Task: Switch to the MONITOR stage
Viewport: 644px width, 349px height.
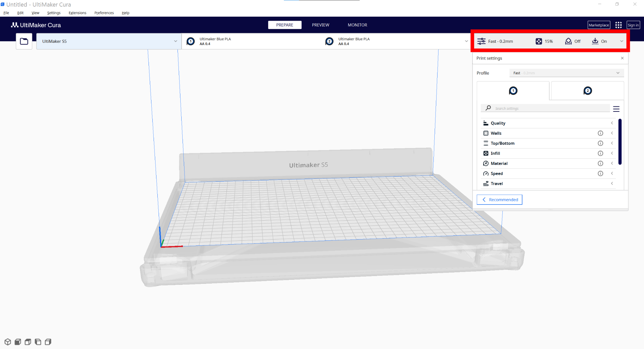Action: click(357, 25)
